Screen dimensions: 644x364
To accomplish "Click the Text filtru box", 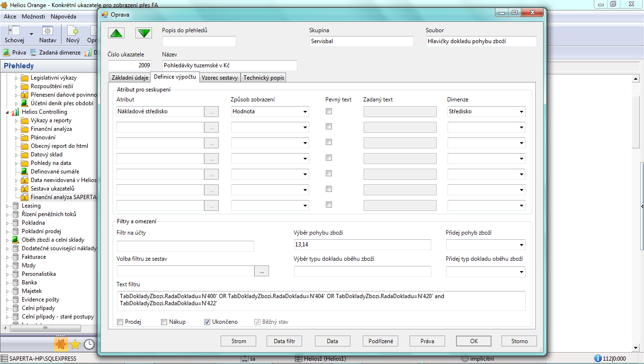I will pos(321,300).
